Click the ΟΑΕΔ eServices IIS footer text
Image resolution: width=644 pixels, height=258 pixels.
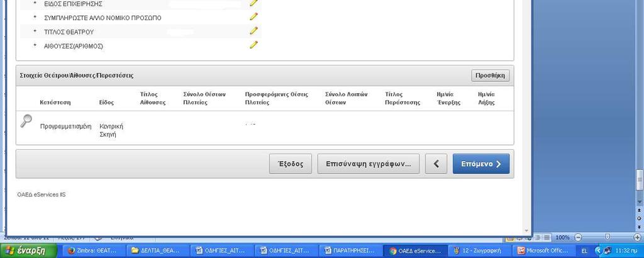[42, 194]
